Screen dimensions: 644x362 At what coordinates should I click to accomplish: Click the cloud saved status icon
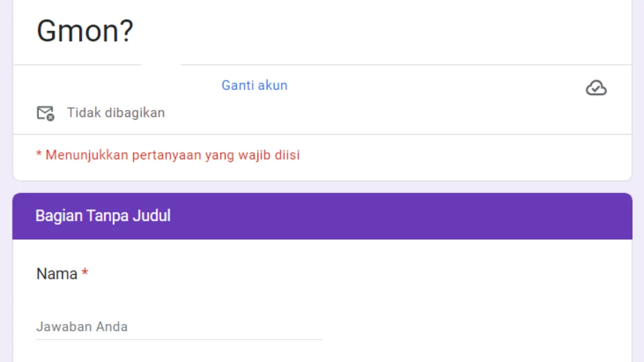(x=596, y=88)
